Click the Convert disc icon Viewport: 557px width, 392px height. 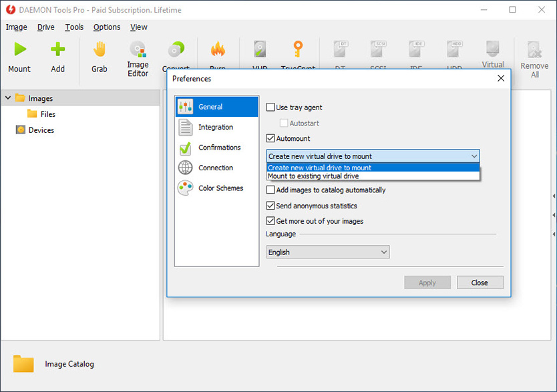pyautogui.click(x=176, y=49)
